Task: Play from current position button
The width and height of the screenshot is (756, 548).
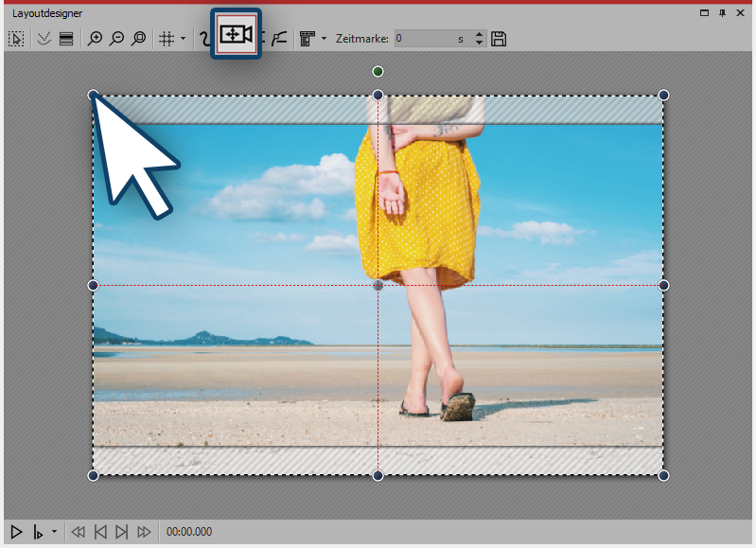Action: point(38,532)
